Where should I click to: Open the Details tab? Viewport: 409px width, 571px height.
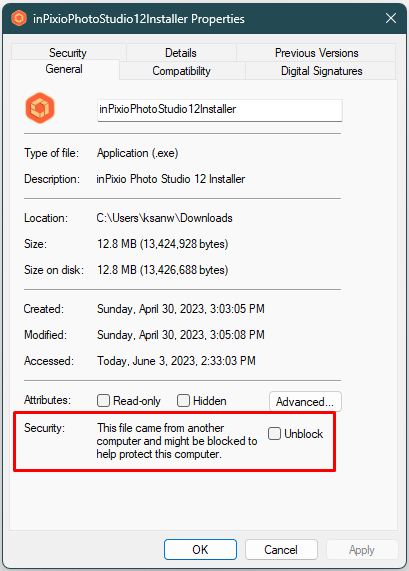[x=181, y=52]
